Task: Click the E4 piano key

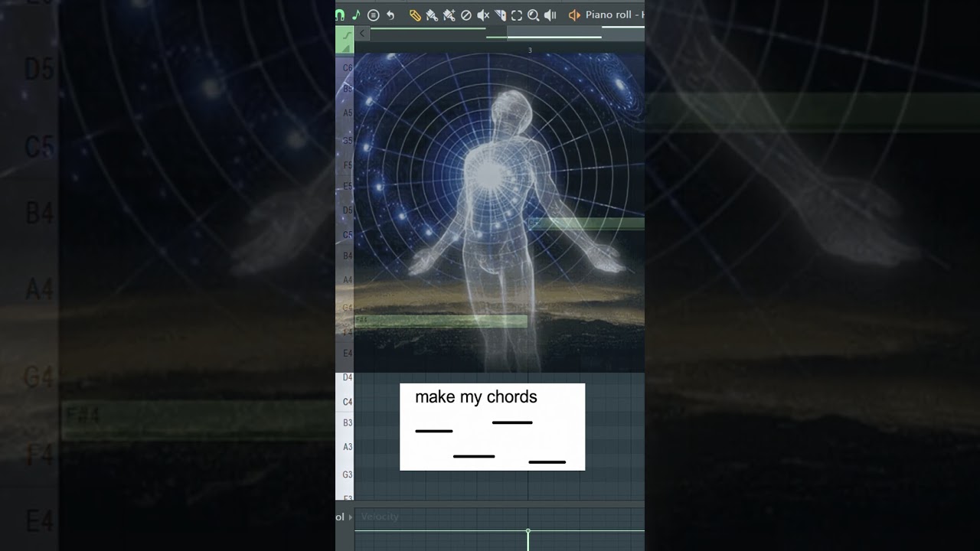Action: (x=345, y=354)
